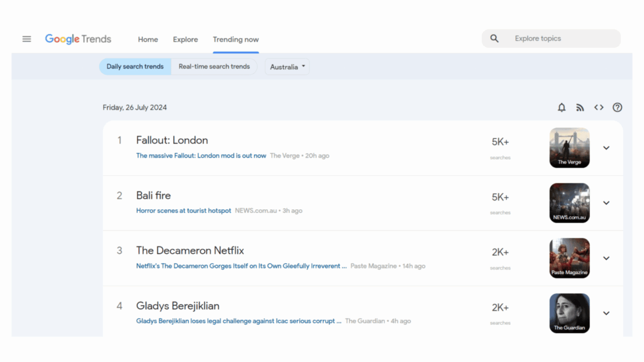
Task: Click the 'Friday, 26 July 2024' date
Action: tap(135, 107)
